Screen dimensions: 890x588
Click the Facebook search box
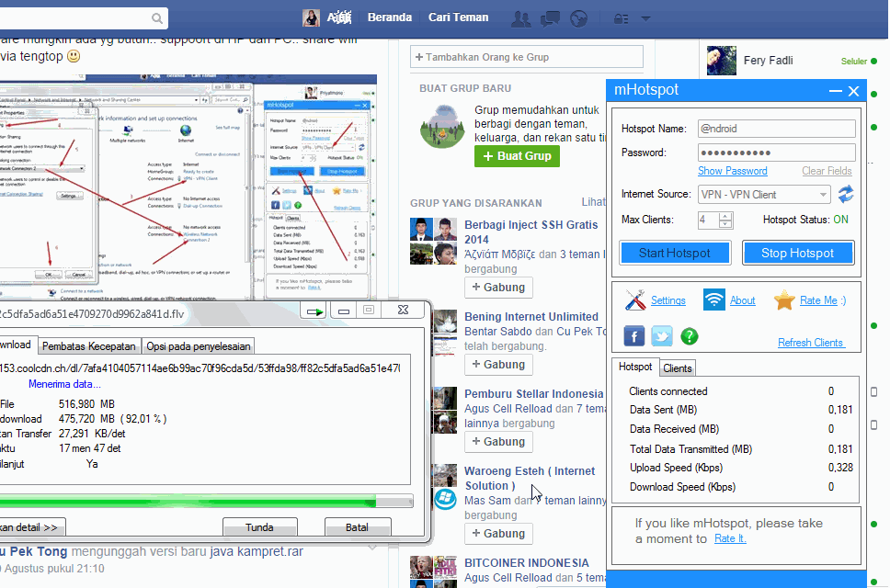(x=84, y=18)
